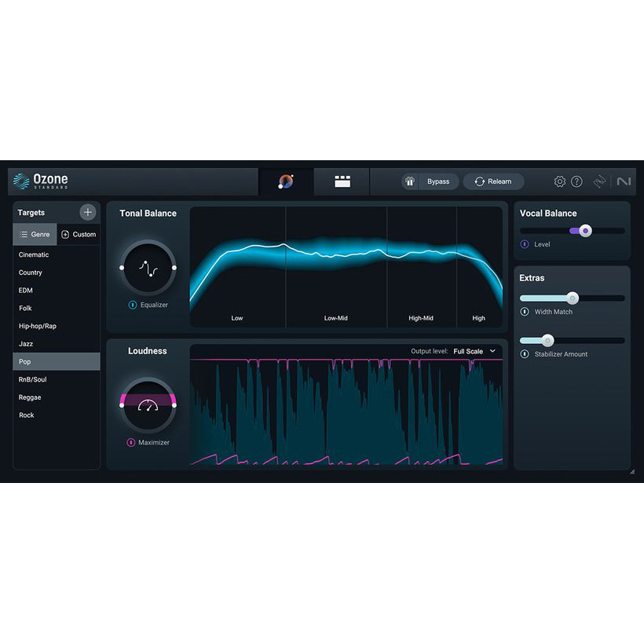The width and height of the screenshot is (644, 644).
Task: Select the Rock genre target
Action: pyautogui.click(x=57, y=415)
